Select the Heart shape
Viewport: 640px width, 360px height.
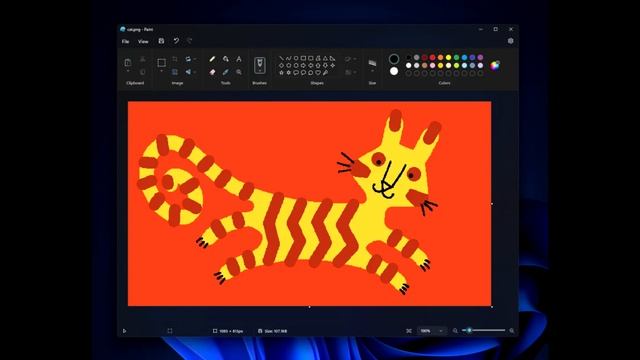coord(318,72)
